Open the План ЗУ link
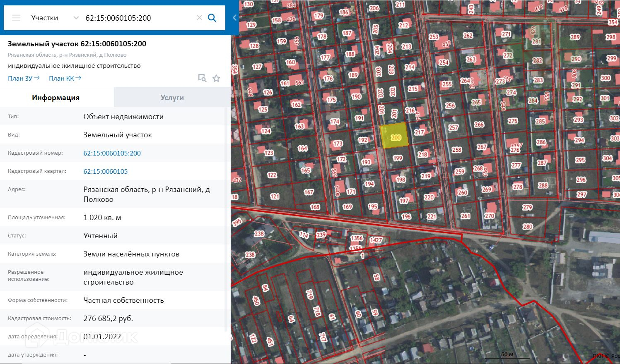Viewport: 620px width, 364px height. (x=24, y=78)
